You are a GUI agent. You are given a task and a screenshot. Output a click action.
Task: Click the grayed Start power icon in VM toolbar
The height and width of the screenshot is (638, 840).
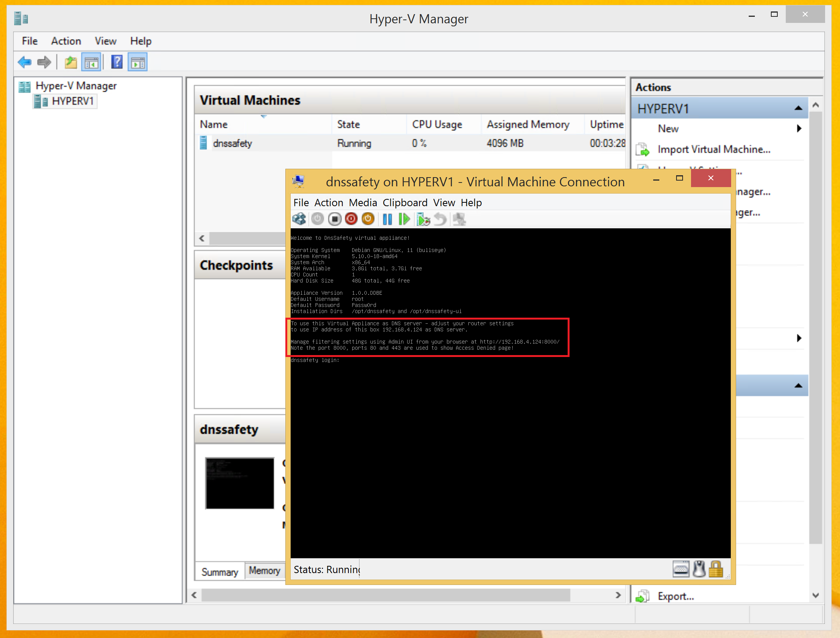pos(317,219)
